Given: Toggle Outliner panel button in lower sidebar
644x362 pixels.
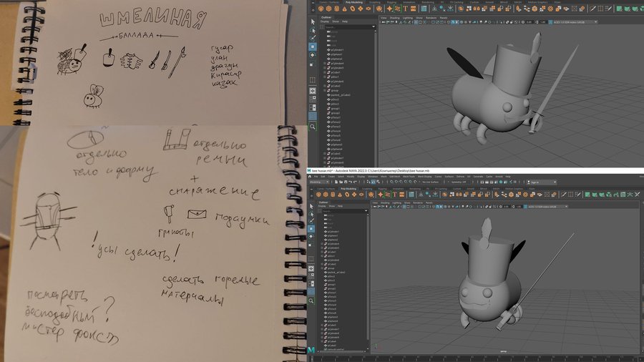Looking at the screenshot, I should click(x=311, y=291).
